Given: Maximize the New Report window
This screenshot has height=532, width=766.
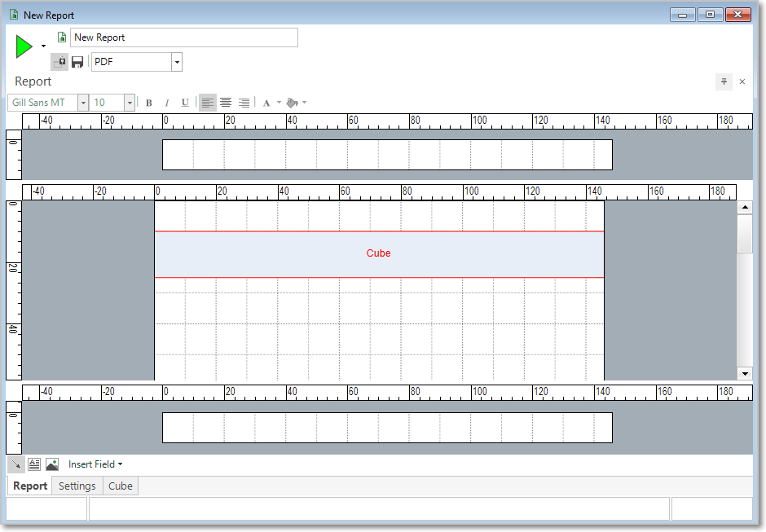Looking at the screenshot, I should [711, 15].
